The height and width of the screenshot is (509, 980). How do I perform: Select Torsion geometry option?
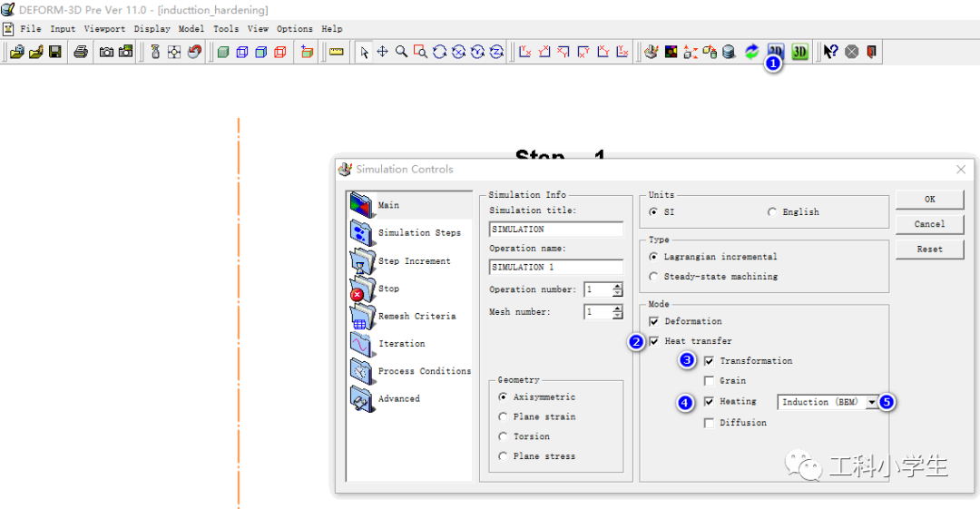(x=503, y=436)
